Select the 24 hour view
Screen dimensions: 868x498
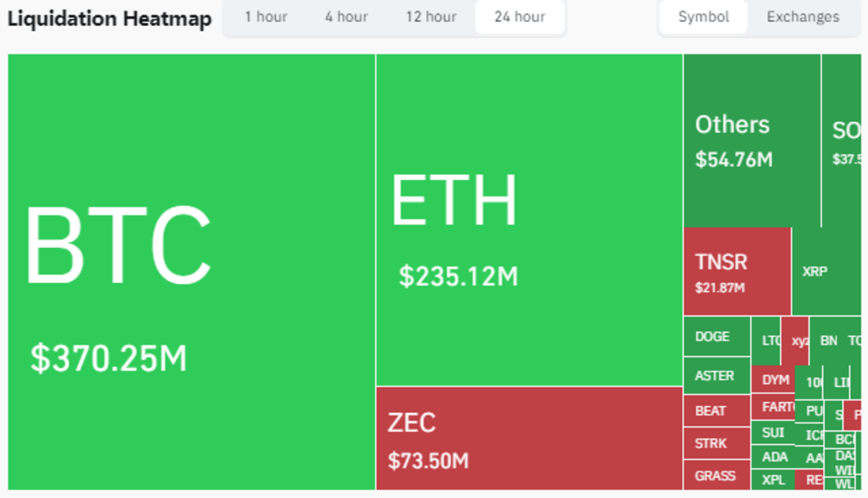[519, 17]
